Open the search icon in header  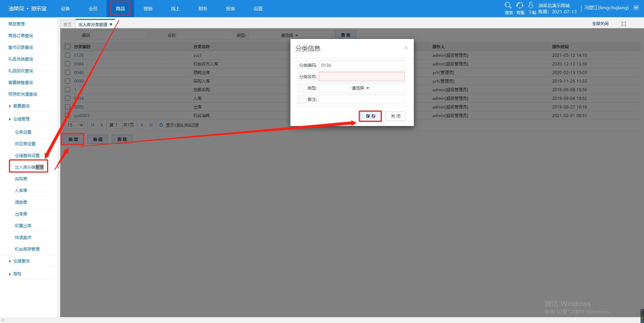[508, 5]
